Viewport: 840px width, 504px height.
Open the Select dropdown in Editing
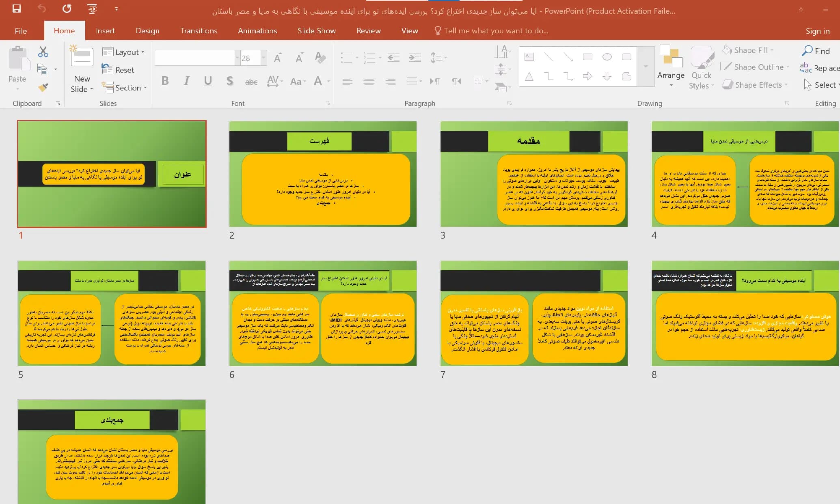pyautogui.click(x=822, y=85)
